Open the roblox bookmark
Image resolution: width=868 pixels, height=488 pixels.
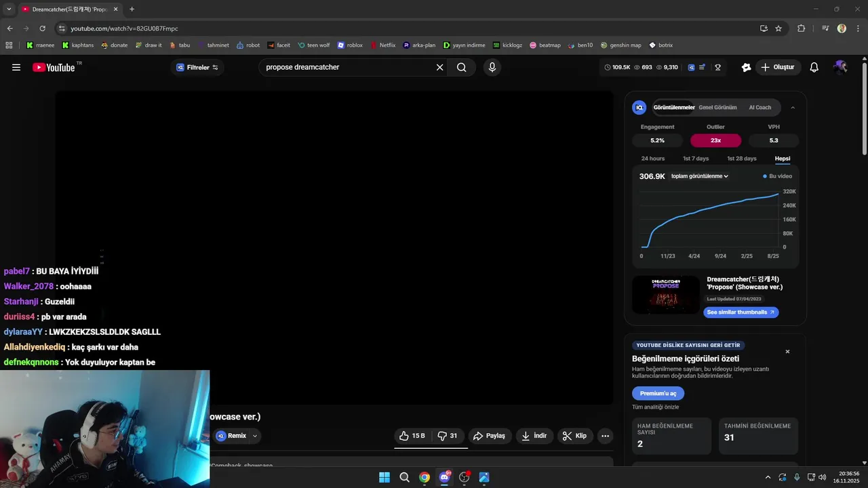pyautogui.click(x=350, y=45)
